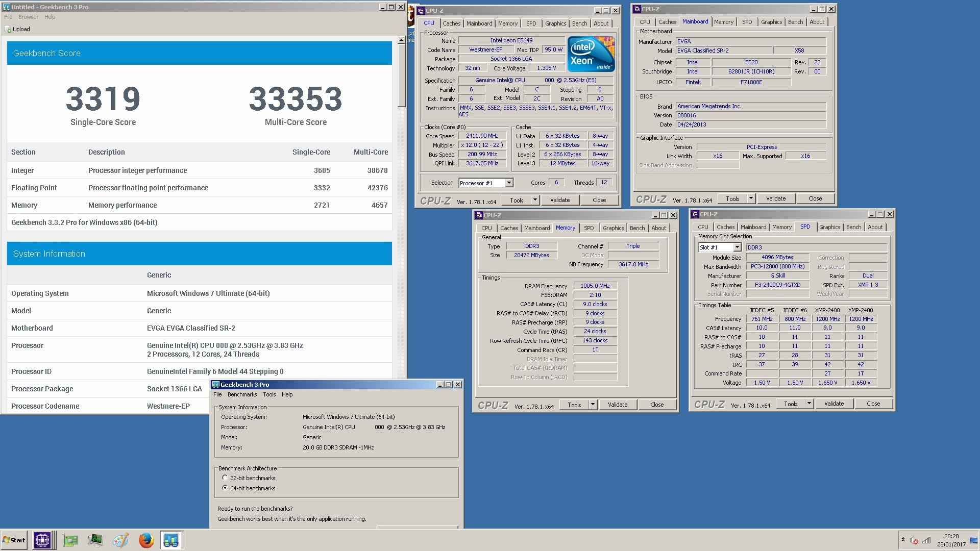Open the Slot #1 memory slot dropdown
This screenshot has height=551, width=980.
click(x=737, y=247)
